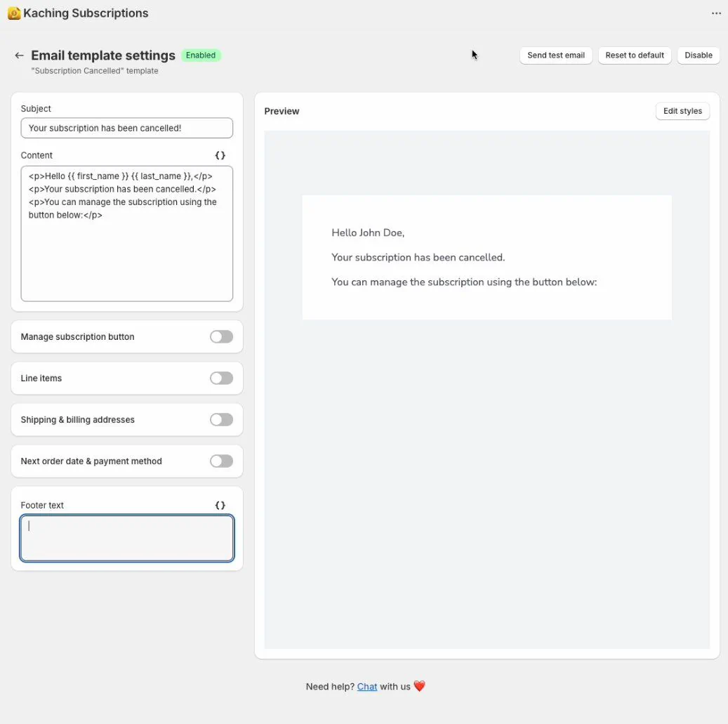Screen dimensions: 728x724
Task: Toggle Shipping & billing addresses switch
Action: coord(221,420)
